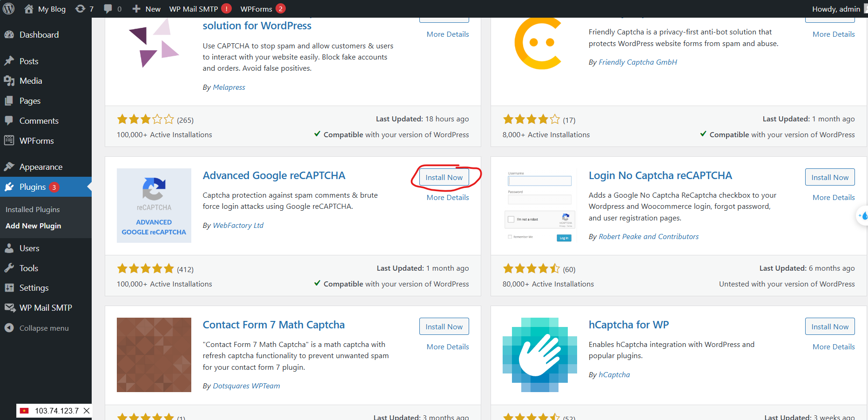Open Friendly Captcha smiley logo
The image size is (868, 420).
tap(538, 43)
